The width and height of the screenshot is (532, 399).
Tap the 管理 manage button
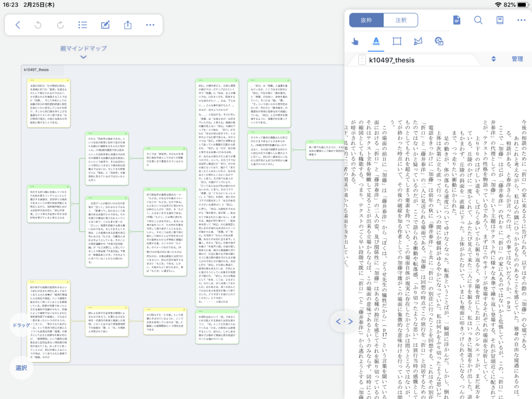point(517,59)
